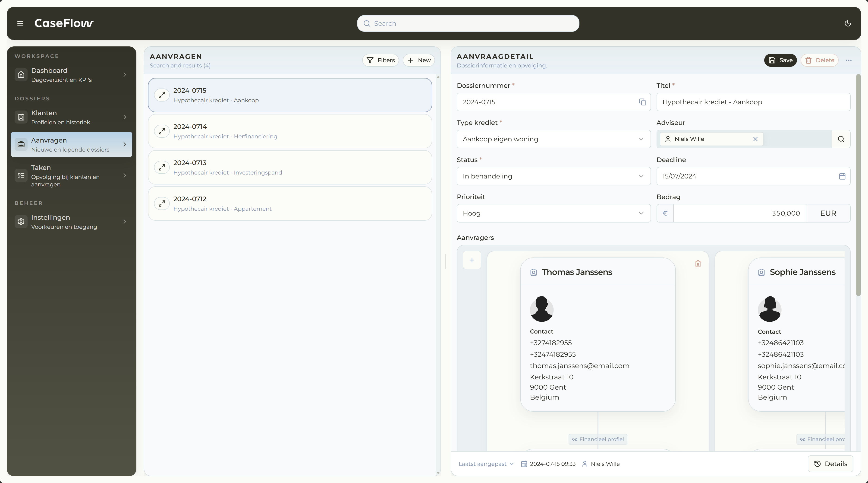The height and width of the screenshot is (483, 868).
Task: Open Thomas's Financieel profiel link
Action: [x=598, y=439]
